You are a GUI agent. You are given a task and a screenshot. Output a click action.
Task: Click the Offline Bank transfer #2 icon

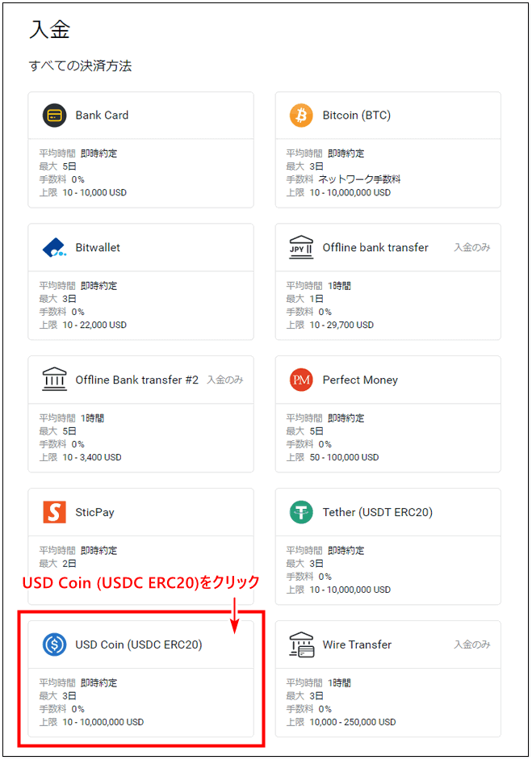tap(54, 380)
